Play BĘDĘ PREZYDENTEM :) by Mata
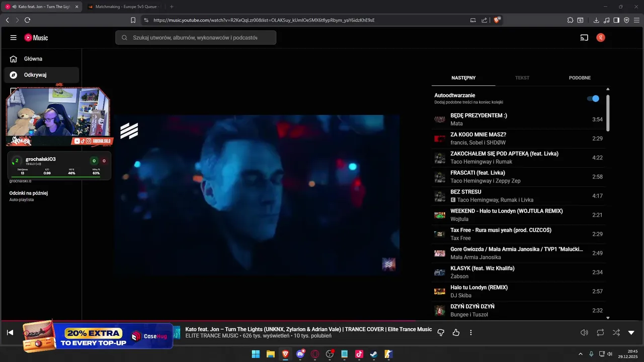 tap(518, 119)
